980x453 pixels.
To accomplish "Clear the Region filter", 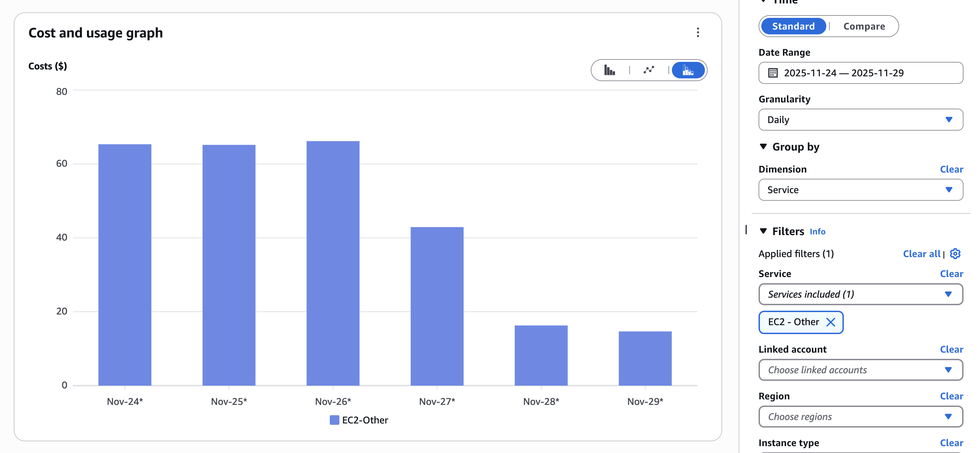I will coord(952,396).
